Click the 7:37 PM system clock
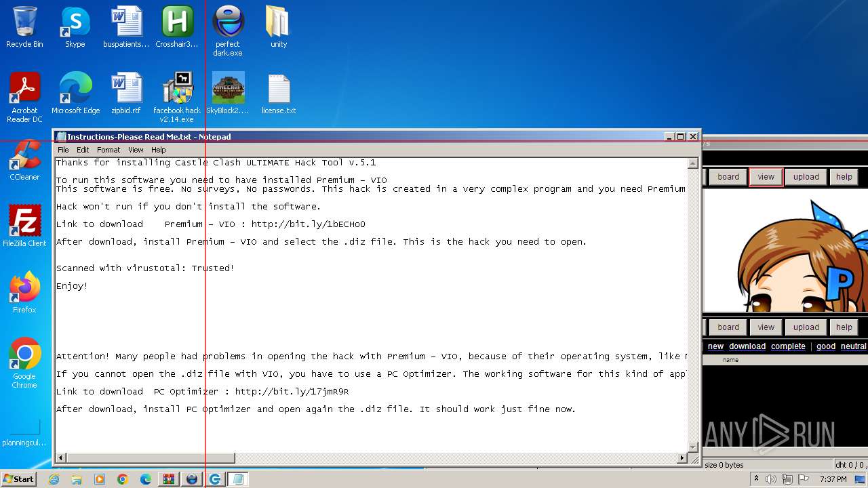The height and width of the screenshot is (488, 868). pyautogui.click(x=833, y=479)
